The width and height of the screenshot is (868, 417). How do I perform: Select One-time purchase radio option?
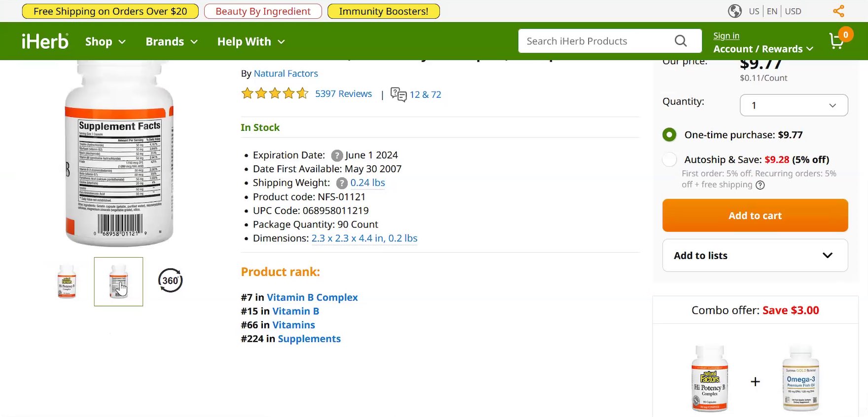pyautogui.click(x=669, y=135)
